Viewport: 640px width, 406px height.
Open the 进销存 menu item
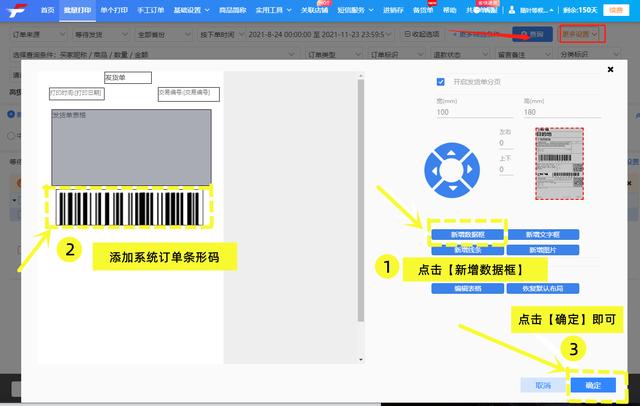pos(393,10)
